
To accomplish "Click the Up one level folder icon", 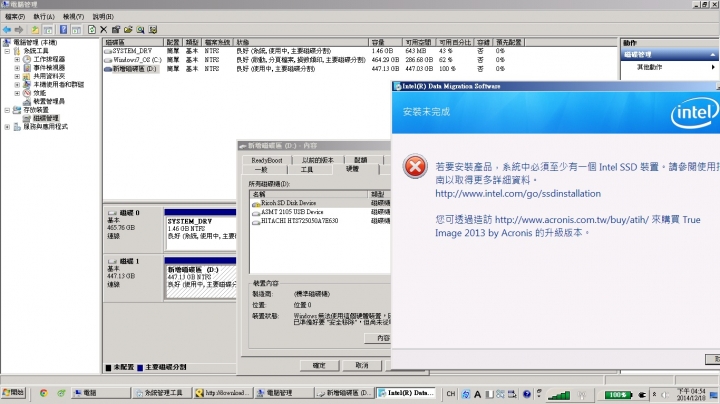I will point(35,30).
